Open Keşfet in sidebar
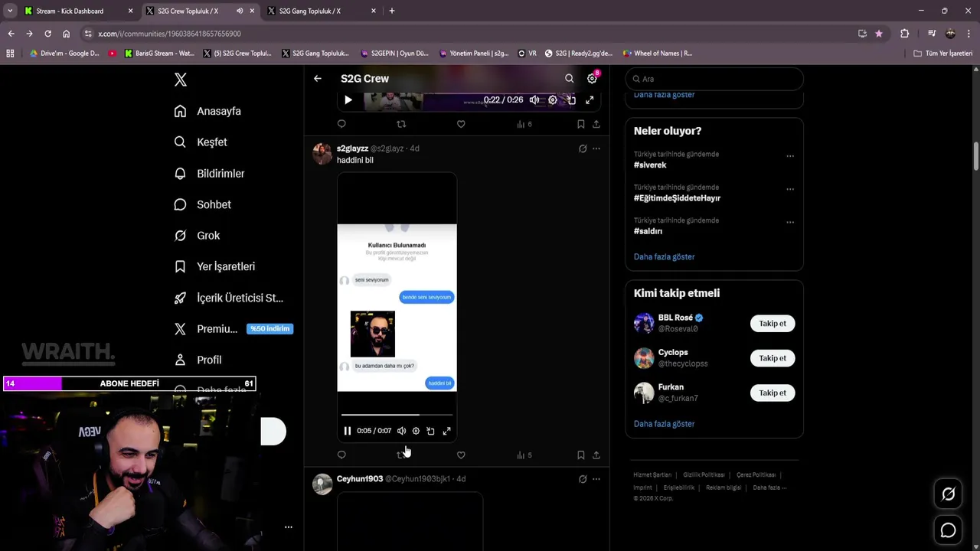The image size is (980, 551). tap(201, 142)
